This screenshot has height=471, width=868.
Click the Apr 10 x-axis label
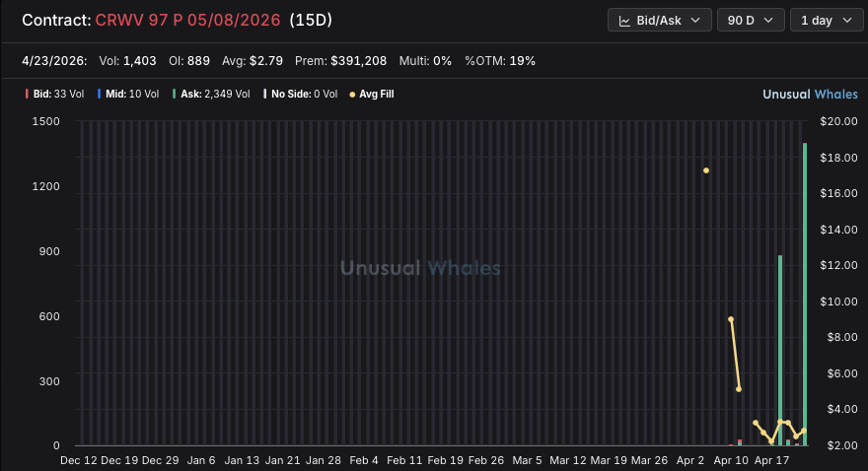click(731, 460)
